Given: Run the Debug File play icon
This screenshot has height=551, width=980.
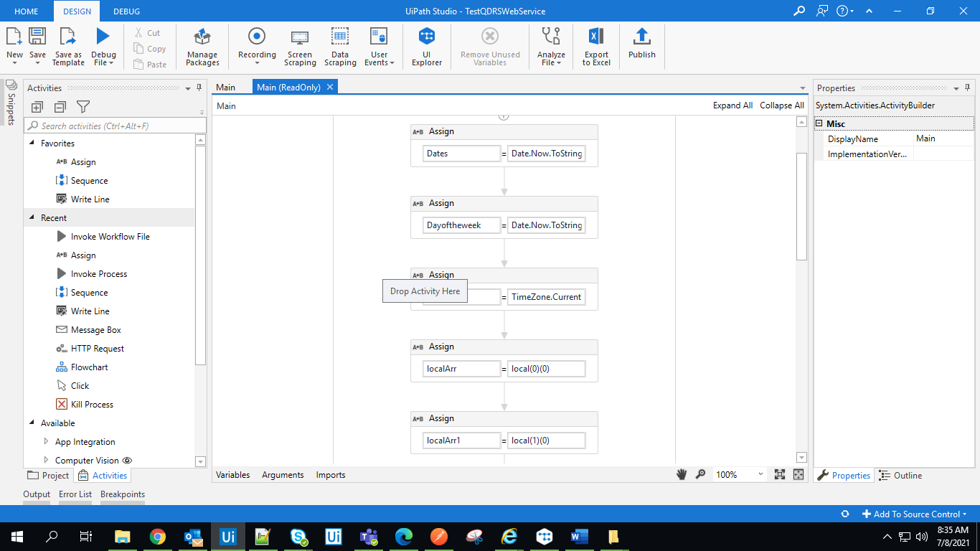Looking at the screenshot, I should coord(103,37).
